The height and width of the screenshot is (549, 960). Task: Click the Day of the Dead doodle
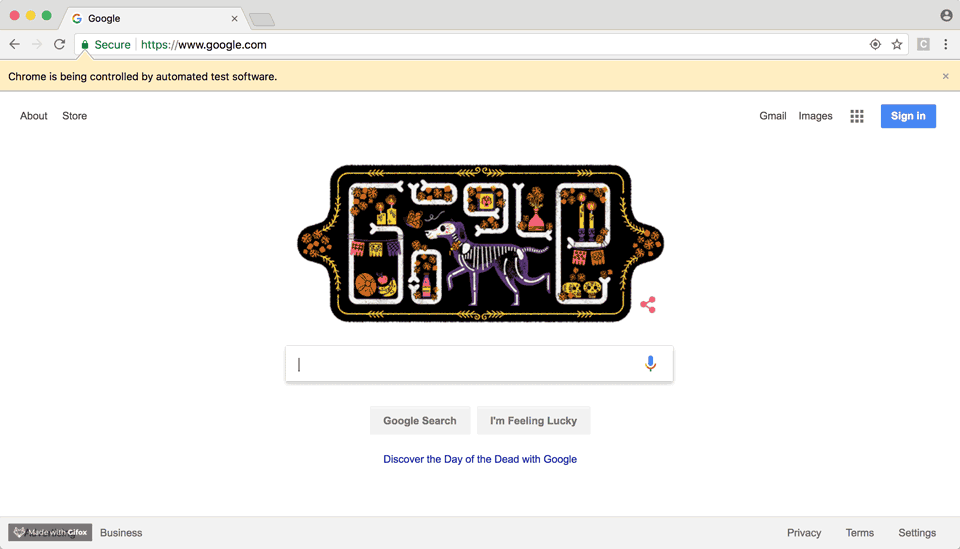[x=480, y=243]
